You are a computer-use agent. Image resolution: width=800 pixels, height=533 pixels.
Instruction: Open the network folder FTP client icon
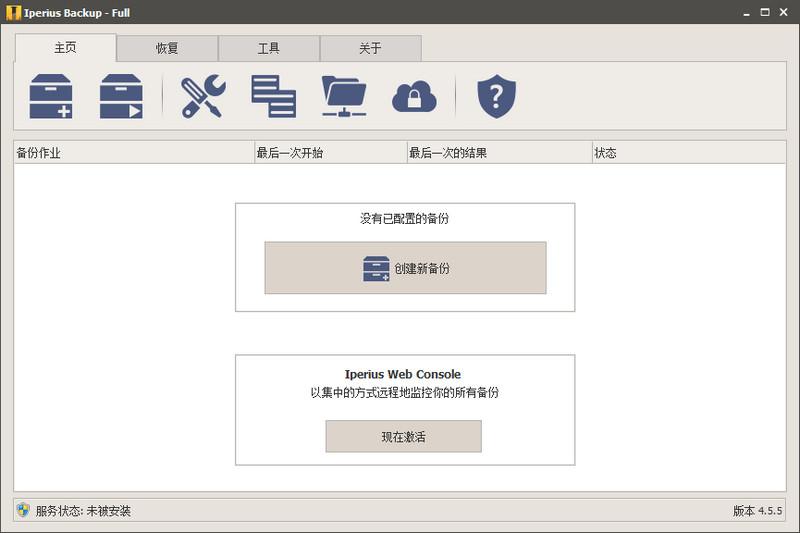344,96
